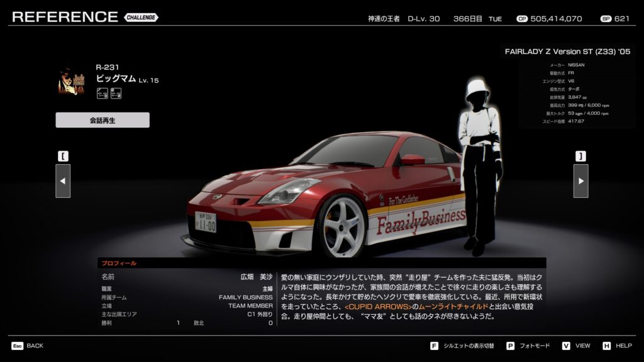Click the left bracket key hint
The image size is (644, 362).
tap(63, 156)
